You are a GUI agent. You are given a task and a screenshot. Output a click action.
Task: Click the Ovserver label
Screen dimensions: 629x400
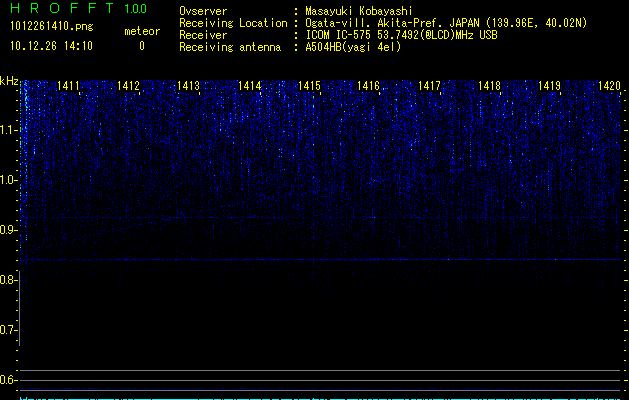[x=203, y=11]
